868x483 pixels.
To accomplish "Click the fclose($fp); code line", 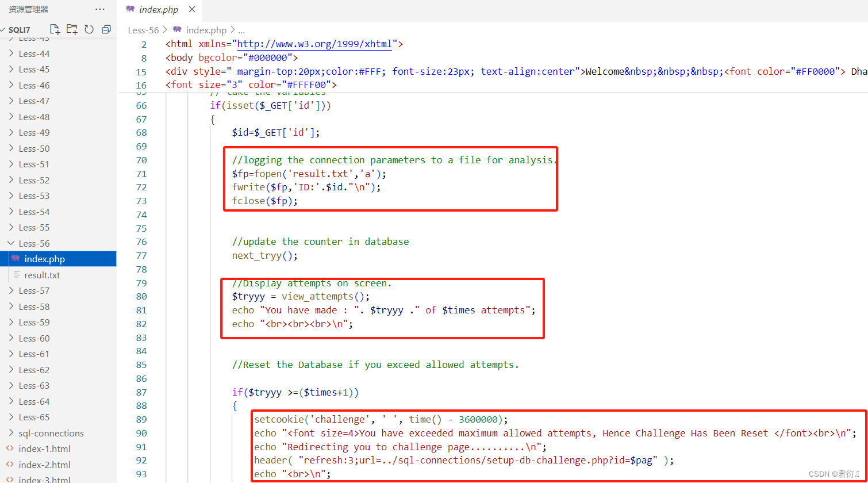I will [265, 201].
